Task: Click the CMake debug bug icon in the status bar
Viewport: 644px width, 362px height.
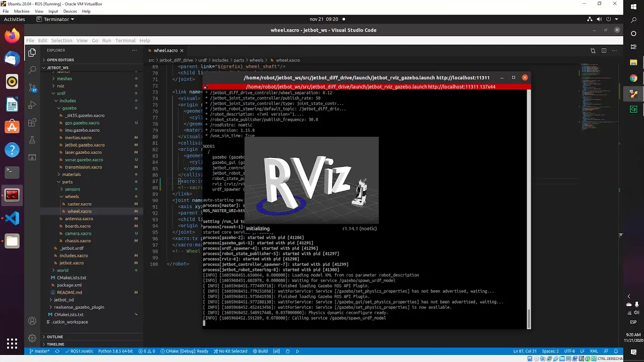Action: (x=288, y=351)
